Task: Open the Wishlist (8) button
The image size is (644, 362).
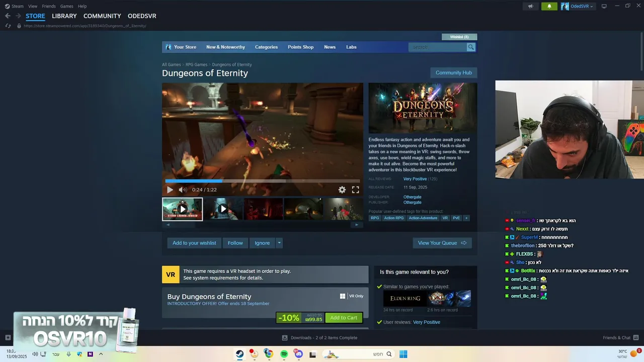Action: tap(459, 37)
